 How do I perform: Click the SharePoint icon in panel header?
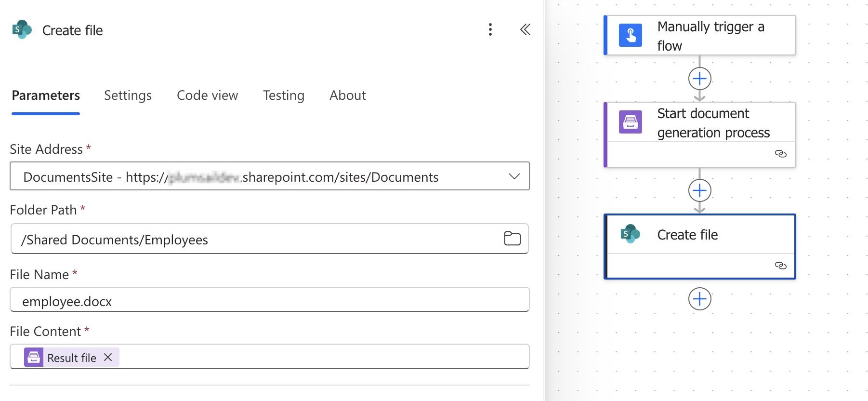pyautogui.click(x=22, y=30)
